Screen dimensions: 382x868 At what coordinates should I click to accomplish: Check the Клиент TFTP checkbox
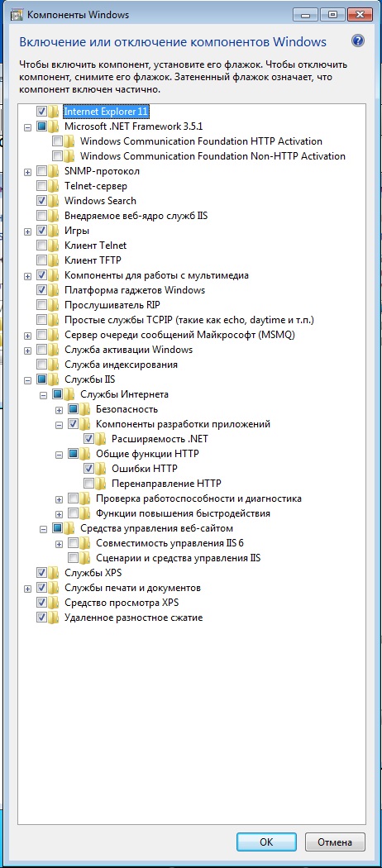41,260
